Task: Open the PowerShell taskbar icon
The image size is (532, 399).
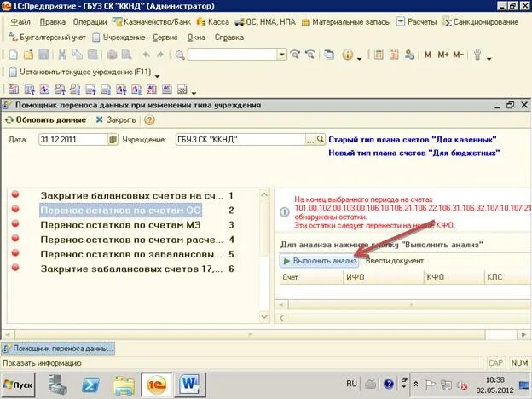Action: click(x=90, y=385)
